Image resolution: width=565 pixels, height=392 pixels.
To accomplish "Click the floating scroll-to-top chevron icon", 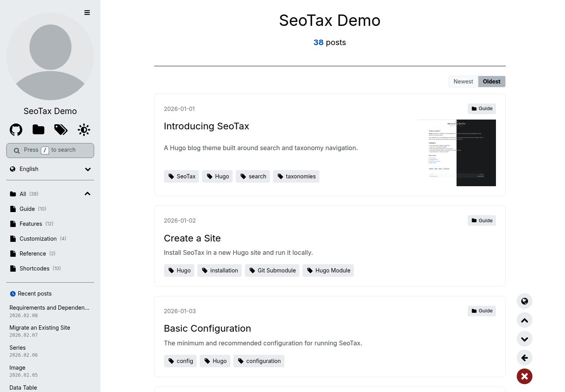I will tap(525, 320).
